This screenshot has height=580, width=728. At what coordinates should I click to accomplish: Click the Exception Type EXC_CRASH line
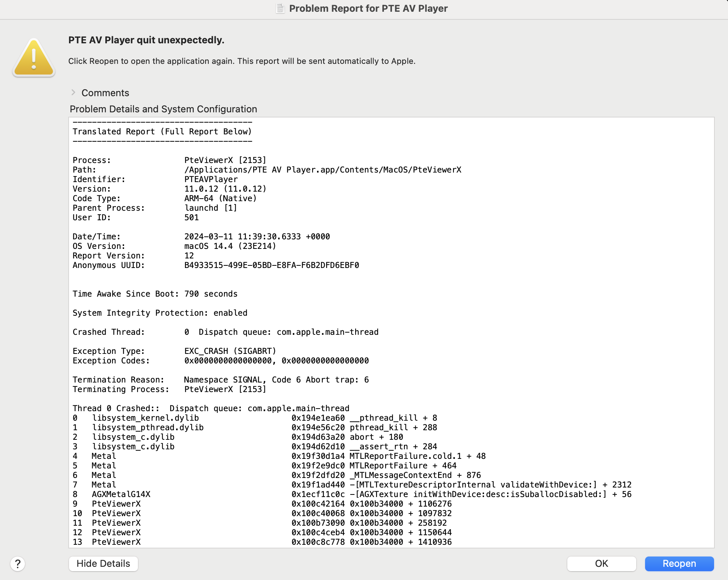(x=230, y=351)
